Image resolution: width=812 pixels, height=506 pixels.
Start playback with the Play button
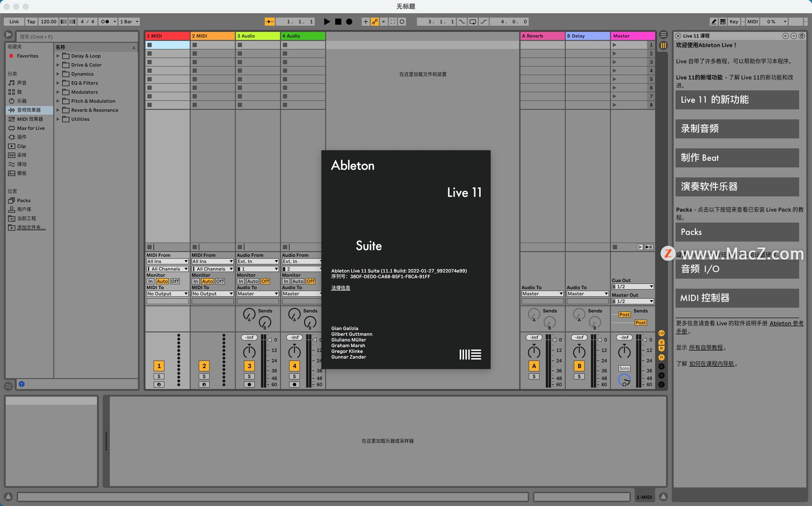327,22
